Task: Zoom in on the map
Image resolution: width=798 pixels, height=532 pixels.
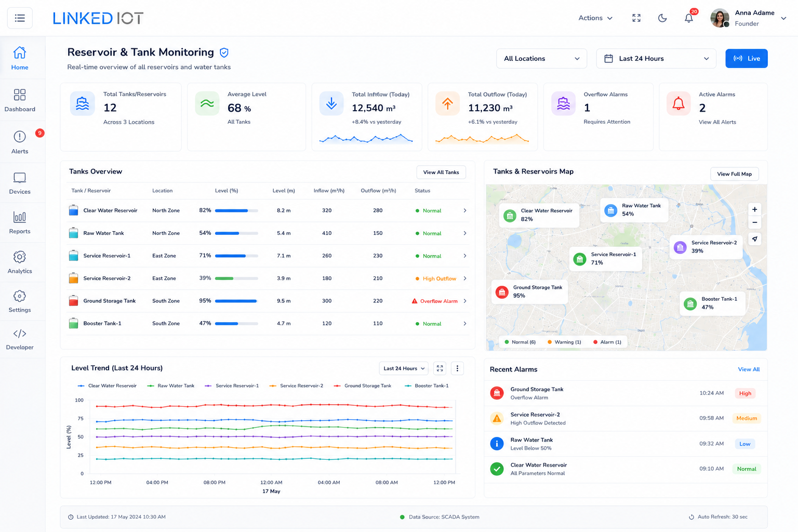Action: [x=754, y=209]
